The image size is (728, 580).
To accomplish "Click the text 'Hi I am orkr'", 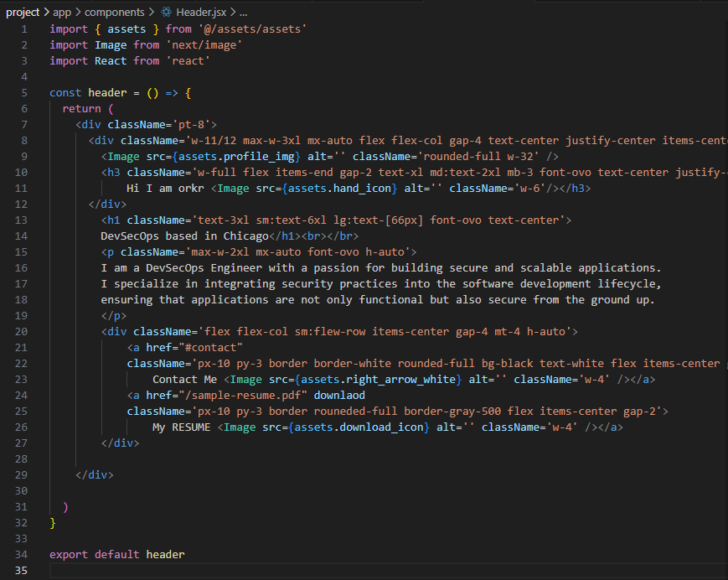I will click(x=165, y=188).
